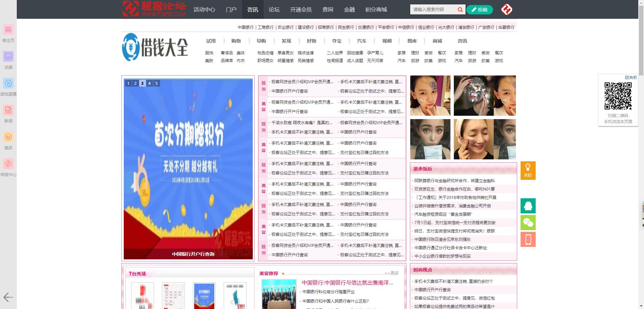644x309 pixels.
Task: Click the 极客论坛 site logo
Action: pyautogui.click(x=154, y=9)
